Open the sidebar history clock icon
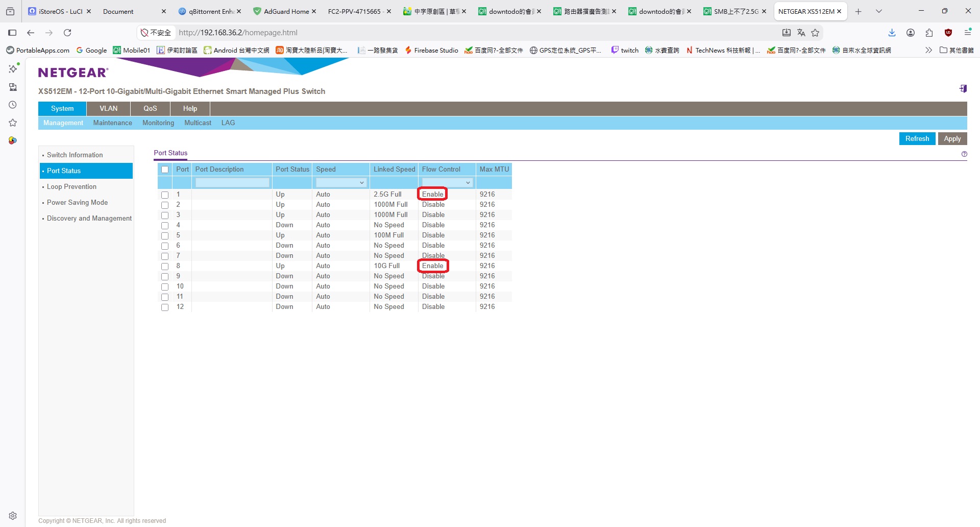This screenshot has width=980, height=527. (x=13, y=105)
